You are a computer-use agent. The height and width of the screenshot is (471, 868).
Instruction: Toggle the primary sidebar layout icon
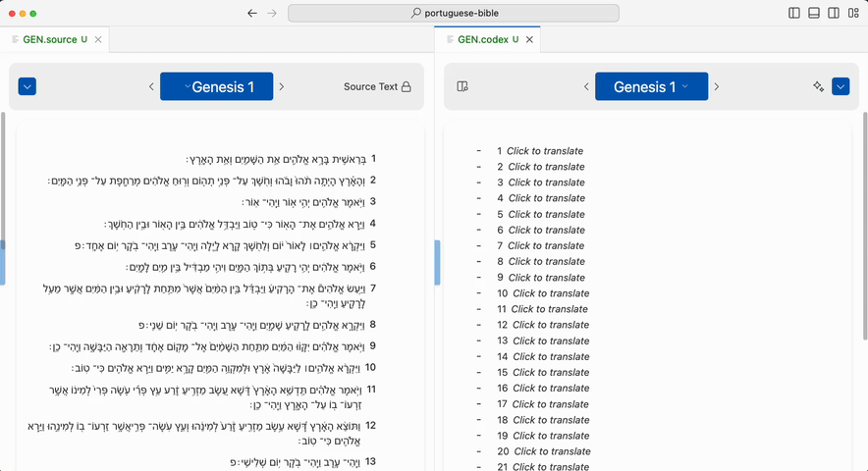(x=793, y=13)
